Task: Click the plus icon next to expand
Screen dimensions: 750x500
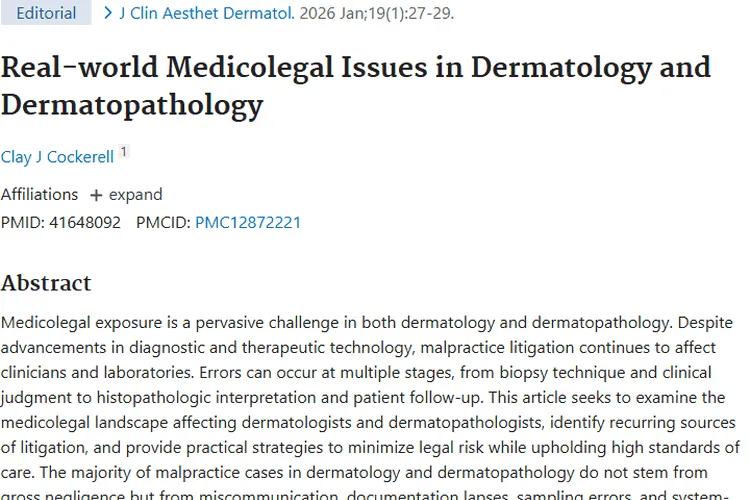Action: tap(96, 195)
